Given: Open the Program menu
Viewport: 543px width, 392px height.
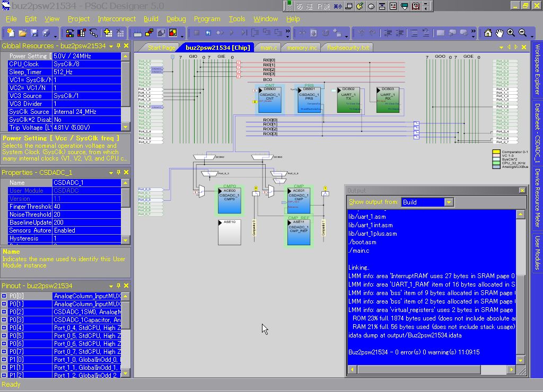Looking at the screenshot, I should pos(207,19).
